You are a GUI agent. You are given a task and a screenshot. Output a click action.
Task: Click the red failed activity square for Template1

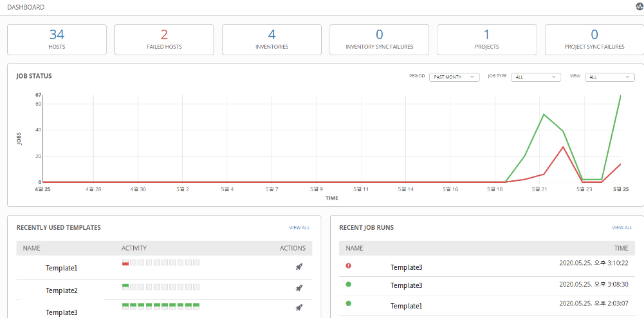tap(125, 262)
